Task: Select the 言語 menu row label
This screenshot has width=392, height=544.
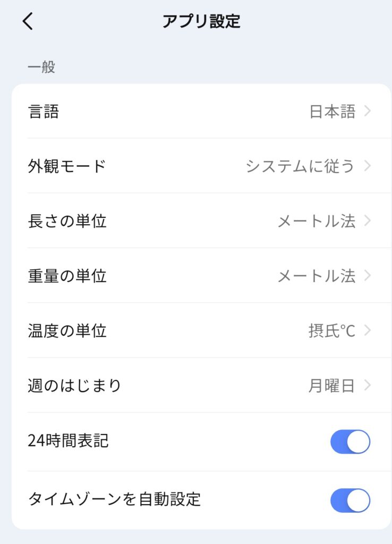Action: pos(43,112)
